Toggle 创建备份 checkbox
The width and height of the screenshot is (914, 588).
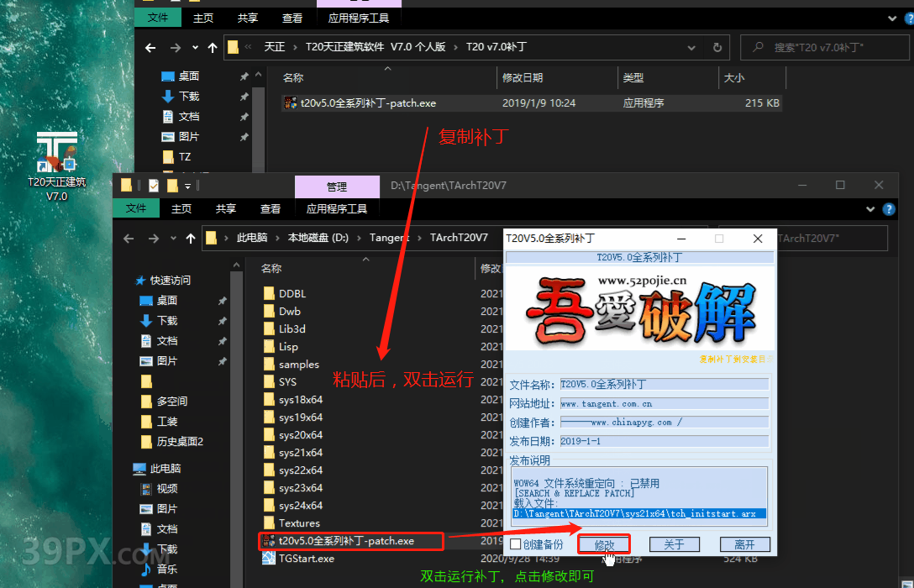pos(516,544)
